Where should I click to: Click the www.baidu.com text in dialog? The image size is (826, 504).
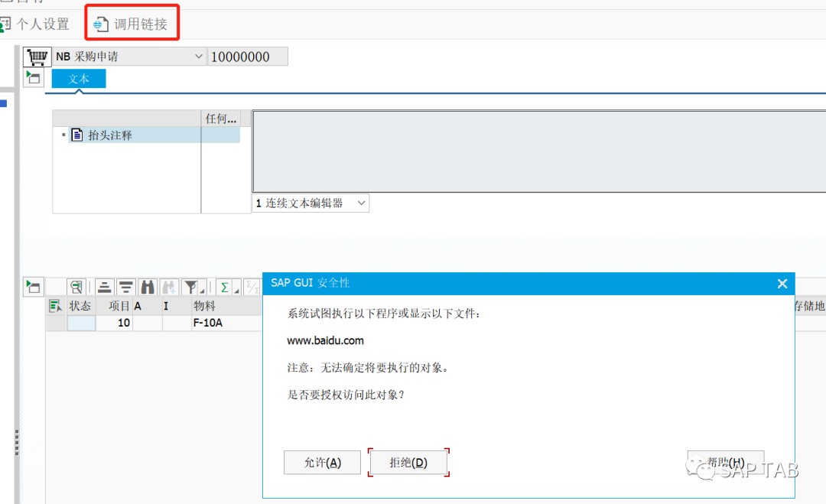click(325, 341)
